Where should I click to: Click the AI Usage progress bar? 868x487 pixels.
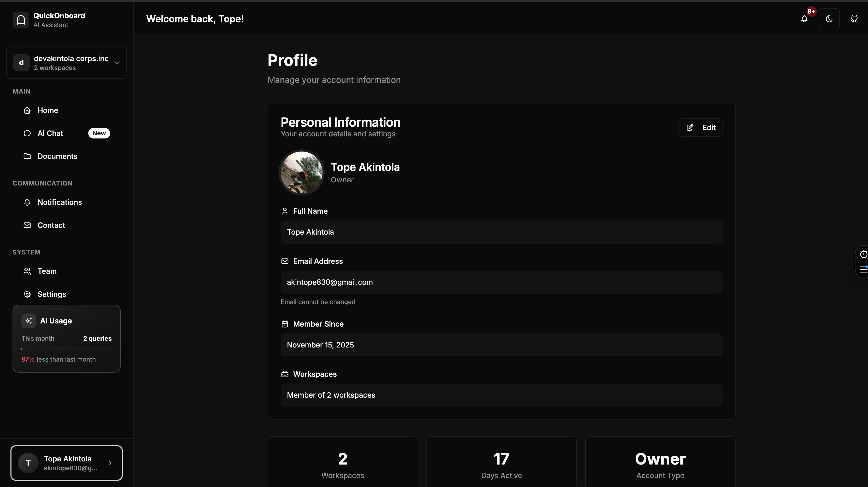[x=66, y=349]
